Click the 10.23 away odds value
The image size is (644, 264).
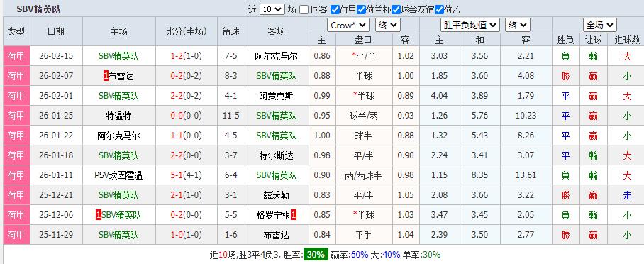click(x=526, y=116)
